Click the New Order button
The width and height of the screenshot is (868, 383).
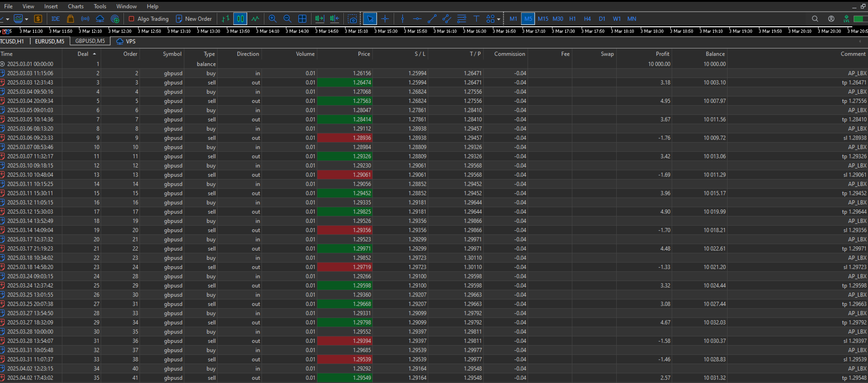click(194, 19)
